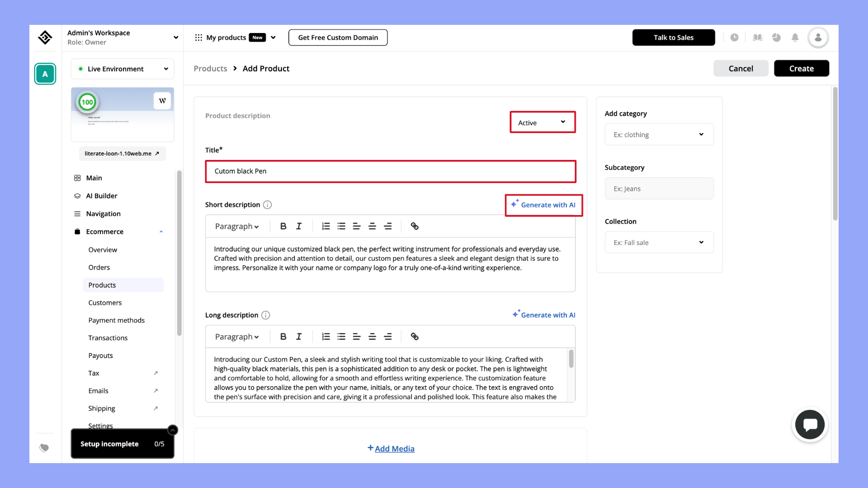
Task: Click Italic icon in Long description toolbar
Action: click(x=299, y=337)
